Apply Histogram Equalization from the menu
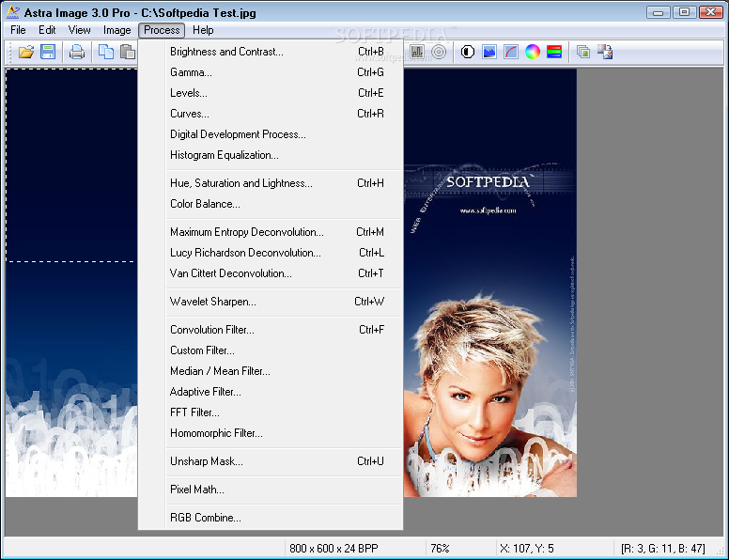Image resolution: width=729 pixels, height=560 pixels. pos(271,155)
